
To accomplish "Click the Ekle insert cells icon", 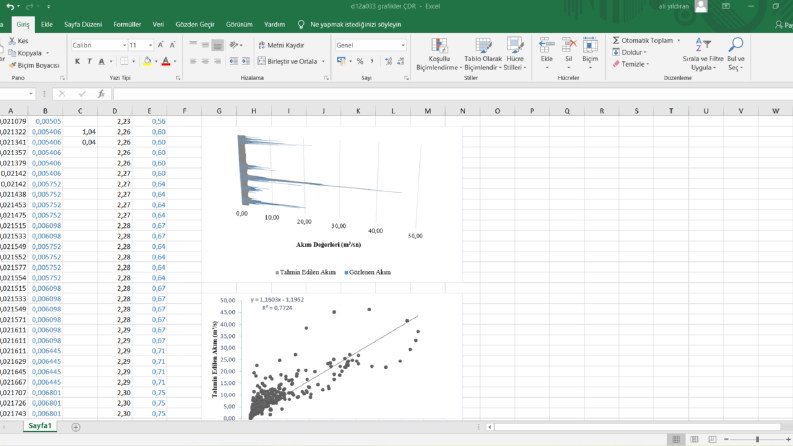I will tap(547, 46).
